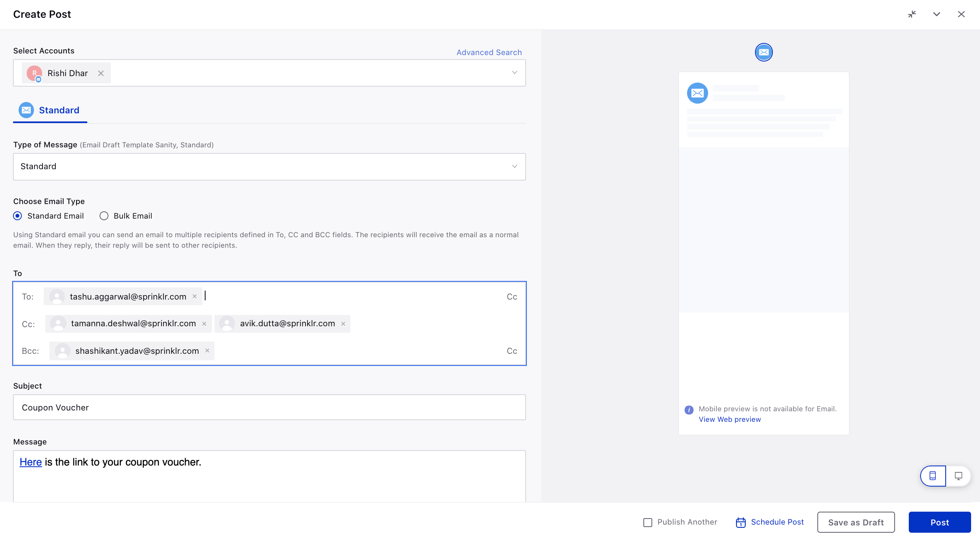Select the Standard Email radio button
Image resolution: width=980 pixels, height=540 pixels.
(18, 215)
